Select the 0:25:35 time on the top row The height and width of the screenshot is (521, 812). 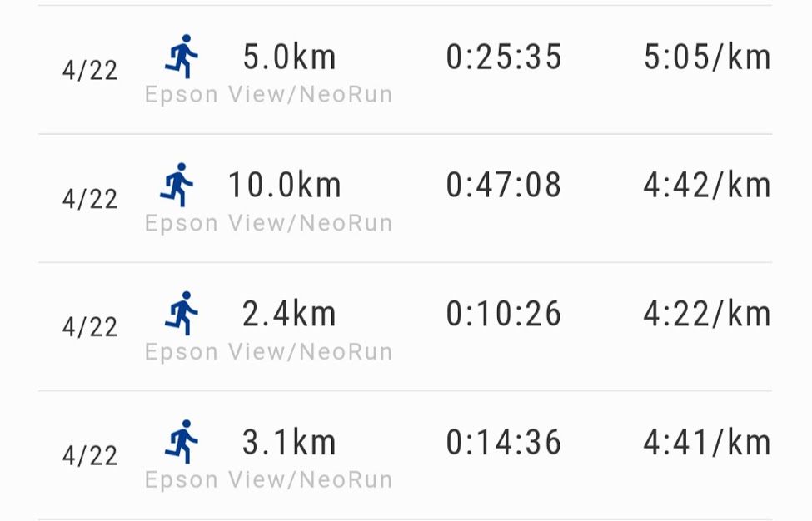pos(503,57)
